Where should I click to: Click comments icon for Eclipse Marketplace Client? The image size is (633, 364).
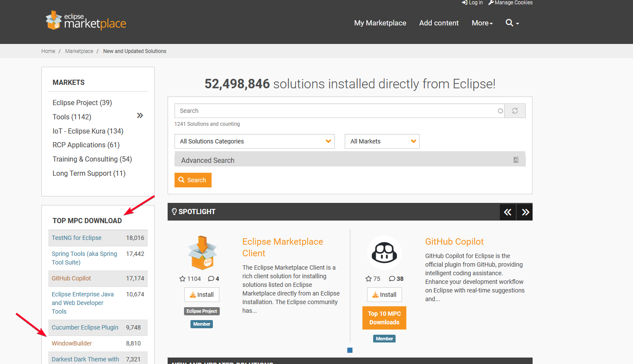click(x=211, y=279)
